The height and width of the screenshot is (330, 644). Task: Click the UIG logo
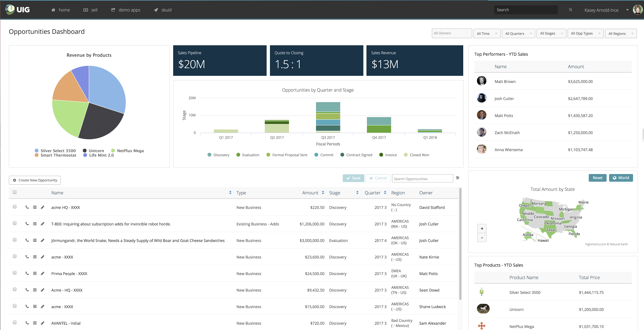(x=18, y=10)
